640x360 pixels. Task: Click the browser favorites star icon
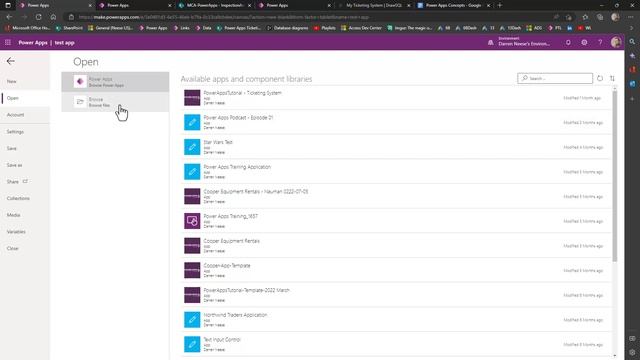point(585,17)
